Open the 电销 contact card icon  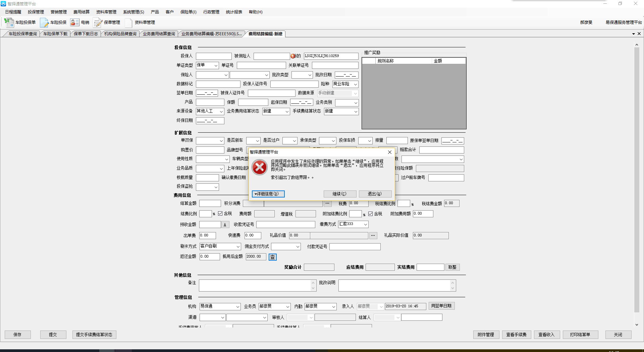(75, 23)
